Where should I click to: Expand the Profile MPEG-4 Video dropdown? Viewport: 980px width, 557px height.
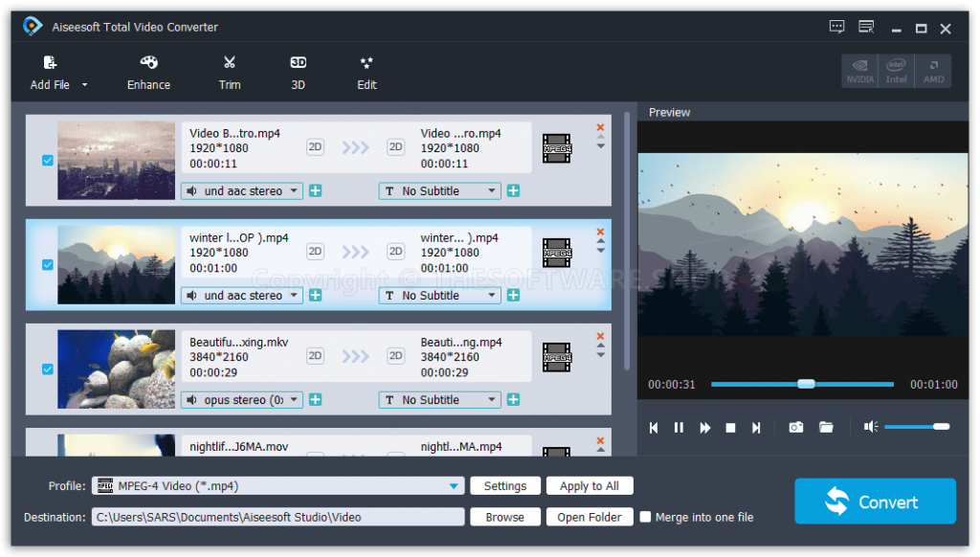454,486
